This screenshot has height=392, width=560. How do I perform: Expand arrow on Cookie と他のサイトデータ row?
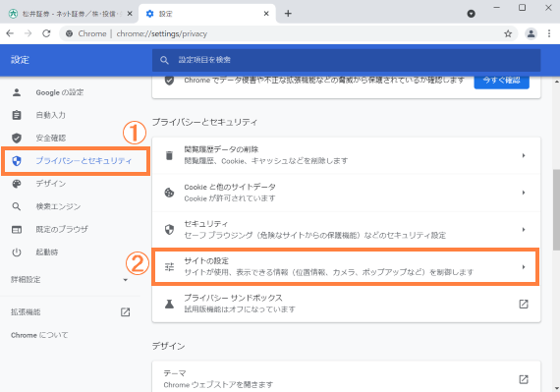tap(524, 193)
